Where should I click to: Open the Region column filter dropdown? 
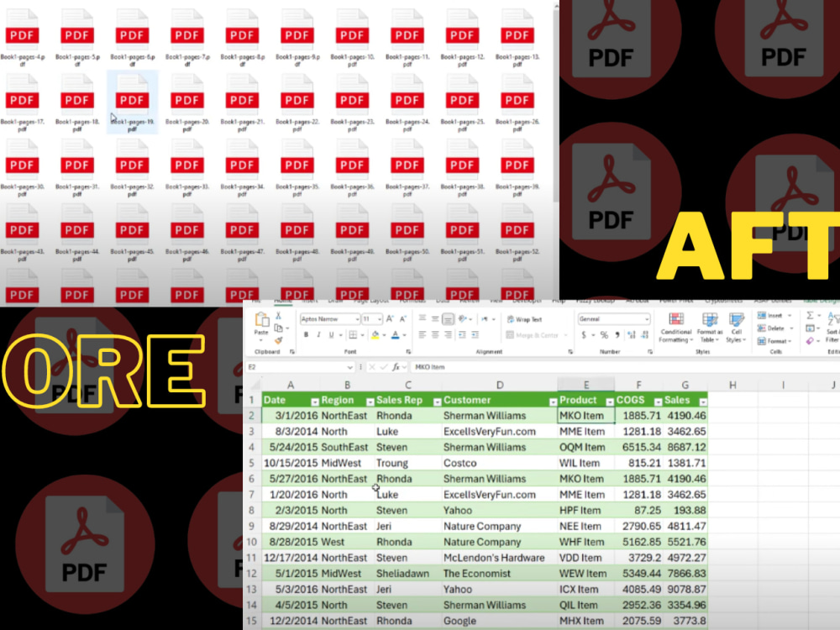pyautogui.click(x=370, y=402)
